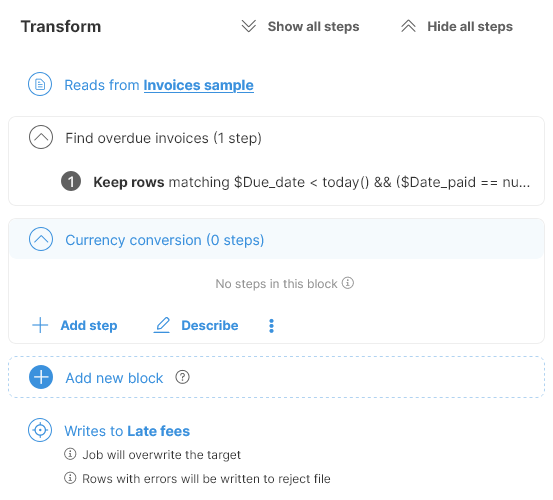This screenshot has width=553, height=500.
Task: Open the Late fees target link
Action: pos(159,431)
